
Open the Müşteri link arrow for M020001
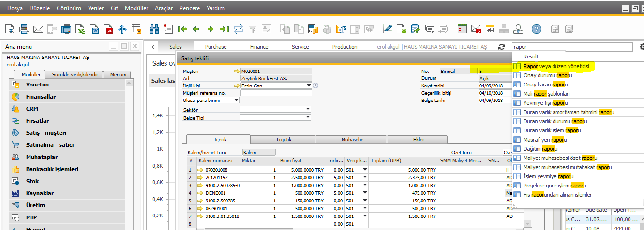point(237,71)
